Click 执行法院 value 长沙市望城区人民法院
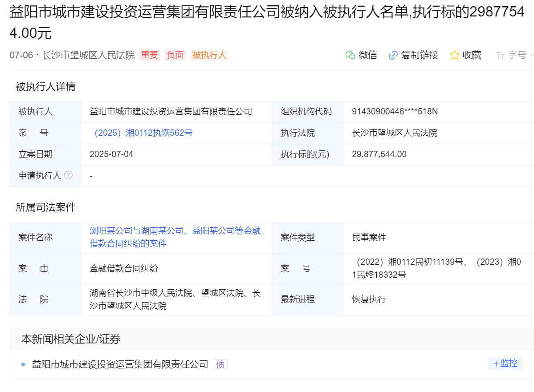 (394, 133)
